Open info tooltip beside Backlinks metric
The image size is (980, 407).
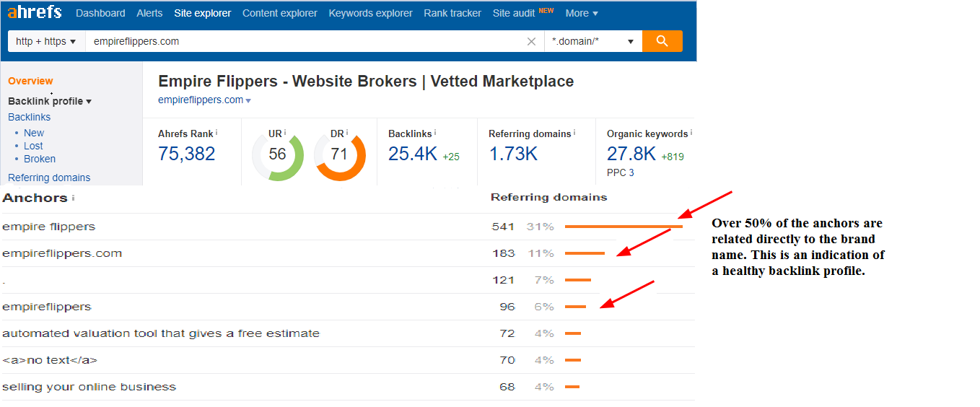pos(435,133)
